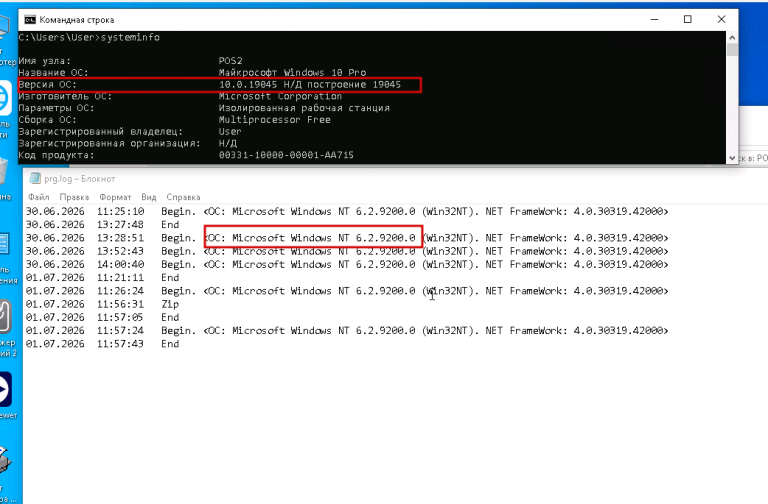This screenshot has height=504, width=768.
Task: Open the Вид menu in Notepad
Action: point(148,197)
